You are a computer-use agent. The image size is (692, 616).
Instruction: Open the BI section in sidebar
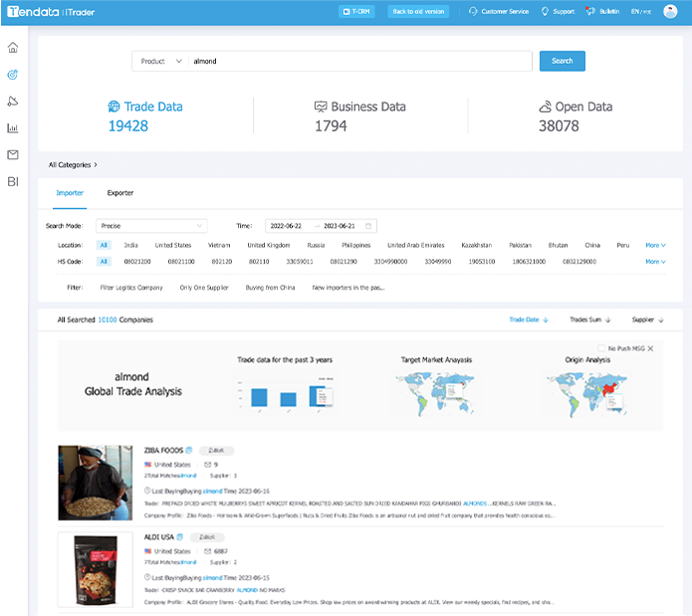(13, 181)
